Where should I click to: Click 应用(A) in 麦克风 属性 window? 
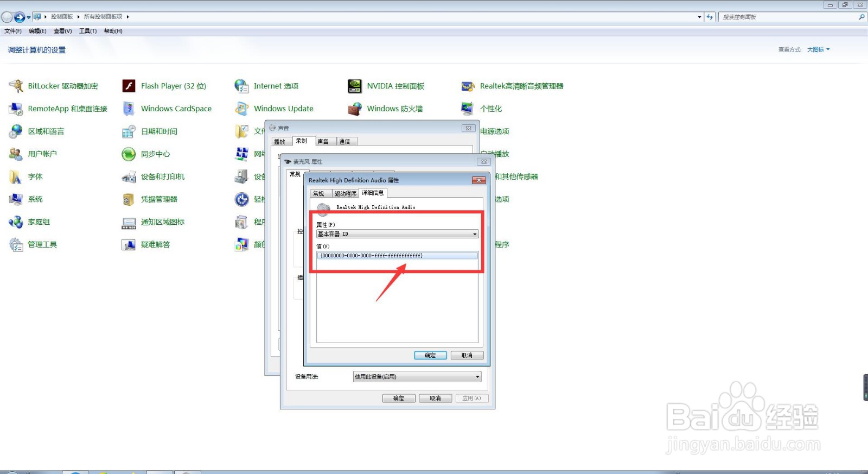471,398
